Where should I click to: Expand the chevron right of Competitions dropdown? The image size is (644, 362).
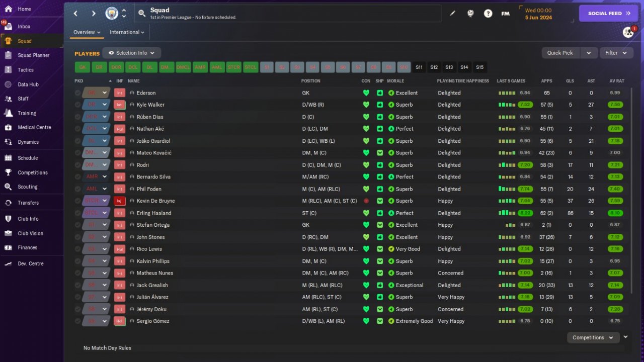[625, 337]
